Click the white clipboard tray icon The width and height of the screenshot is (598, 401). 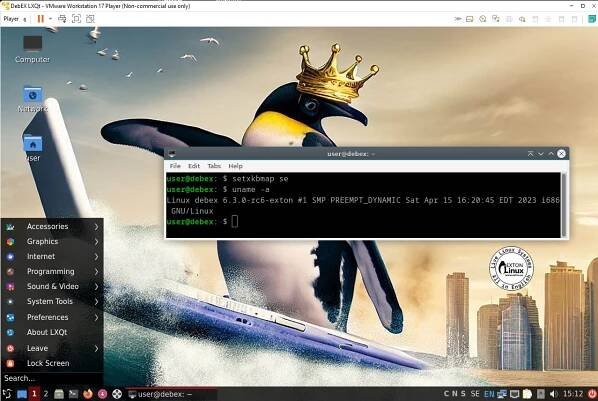click(527, 394)
